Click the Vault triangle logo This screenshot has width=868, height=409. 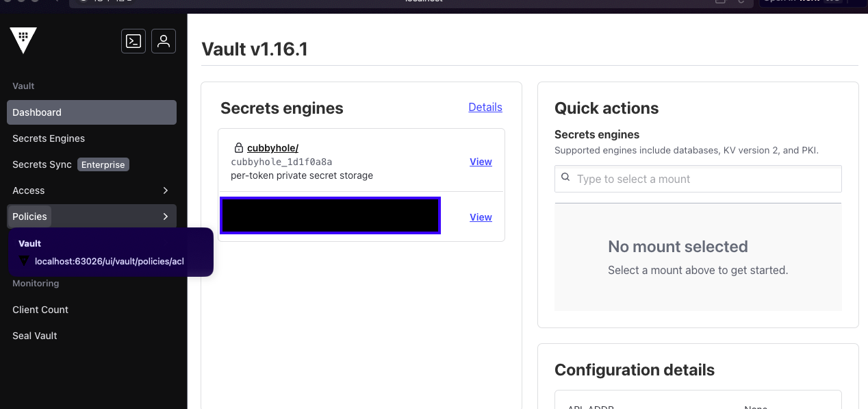[23, 41]
